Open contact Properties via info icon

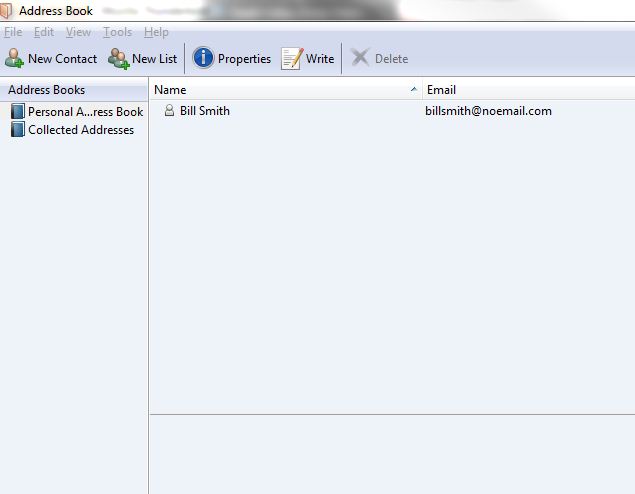click(203, 58)
